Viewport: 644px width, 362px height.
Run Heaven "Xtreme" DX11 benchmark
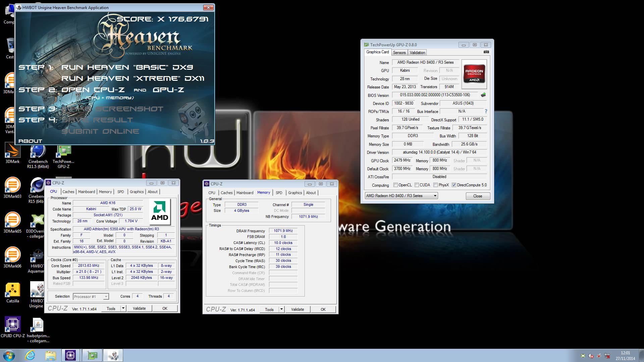pyautogui.click(x=133, y=78)
